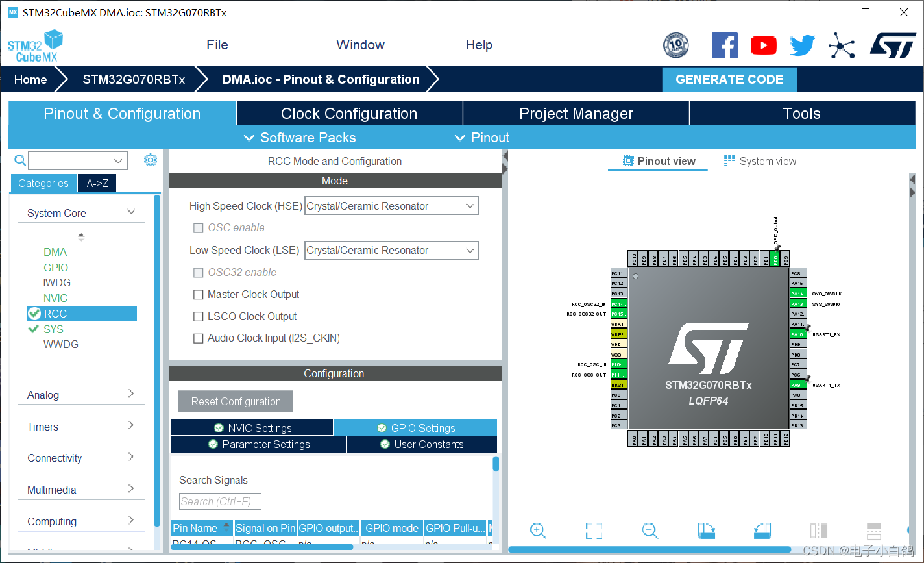Click the search magnifier icon in sidebar
924x563 pixels.
tap(20, 160)
